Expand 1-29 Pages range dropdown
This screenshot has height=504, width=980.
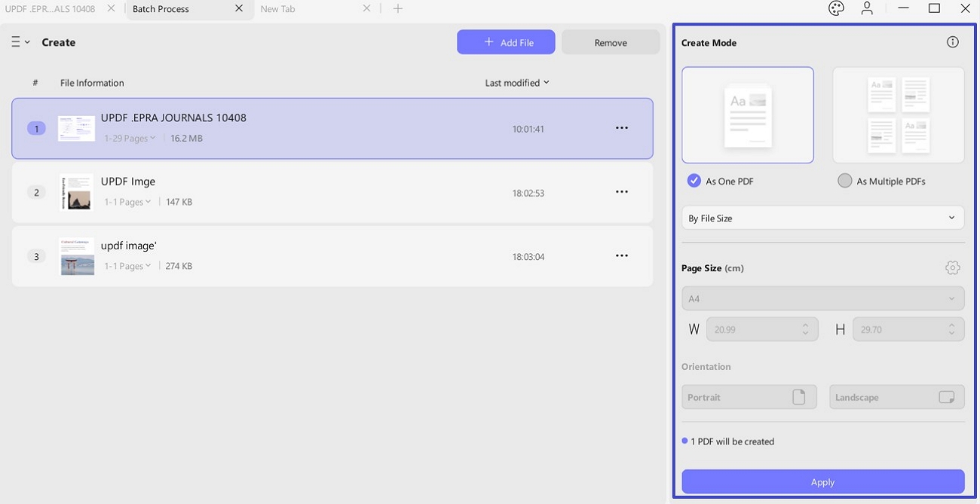[x=130, y=138]
